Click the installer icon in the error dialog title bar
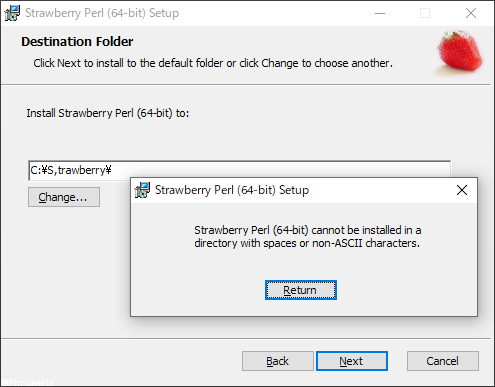Viewport: 495px width, 387px height. tap(142, 190)
